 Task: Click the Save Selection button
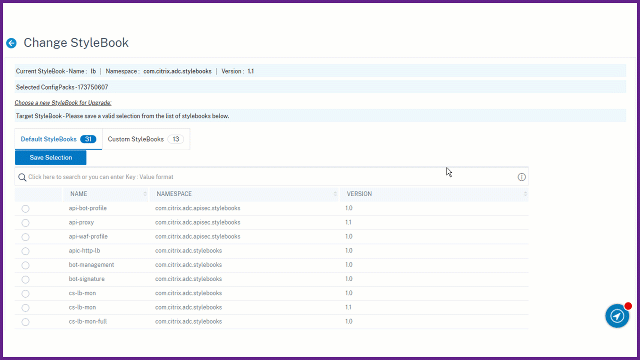tap(51, 158)
